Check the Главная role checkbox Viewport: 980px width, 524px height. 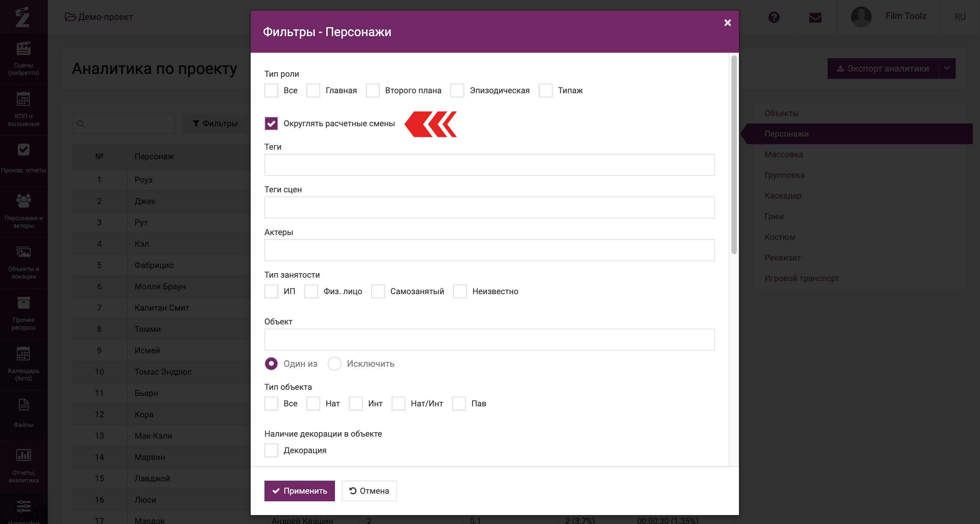click(313, 90)
